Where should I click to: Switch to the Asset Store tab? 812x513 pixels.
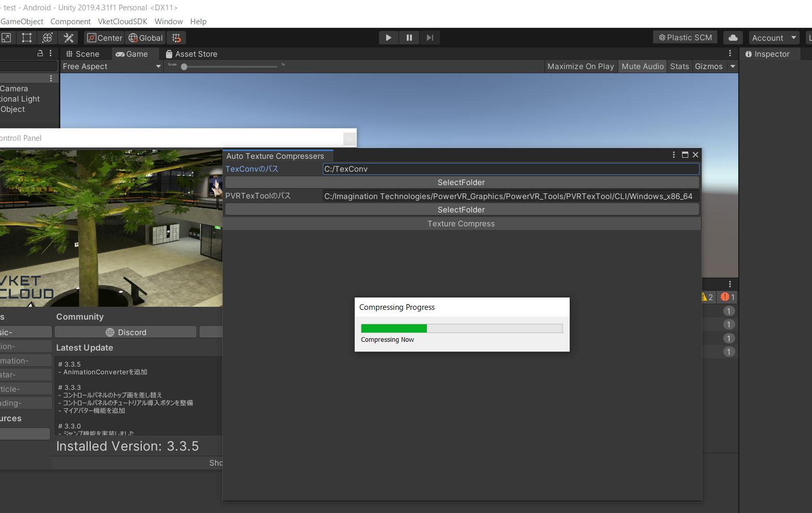click(191, 54)
